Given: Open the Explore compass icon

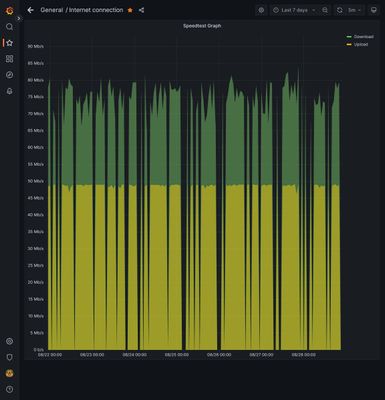Looking at the screenshot, I should 9,75.
